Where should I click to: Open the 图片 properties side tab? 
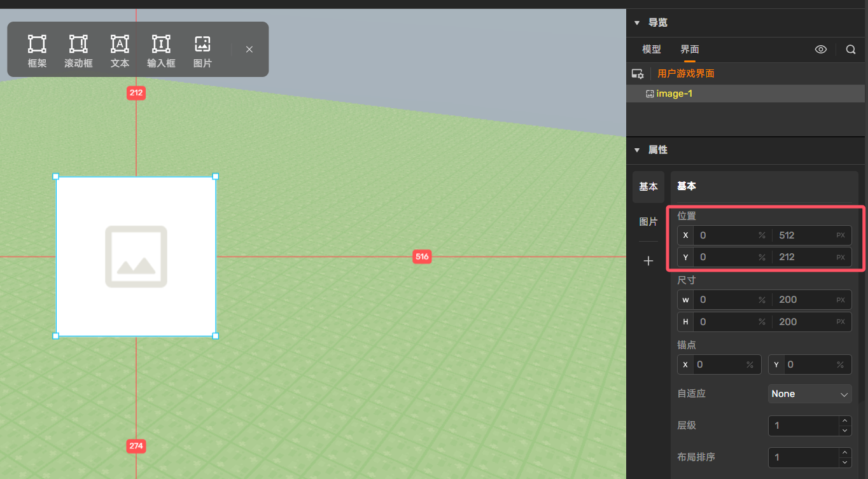(648, 221)
